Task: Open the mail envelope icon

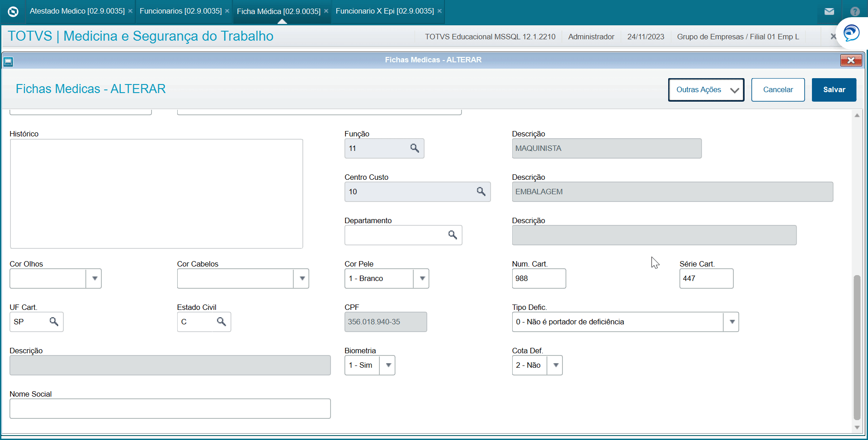Action: tap(829, 11)
